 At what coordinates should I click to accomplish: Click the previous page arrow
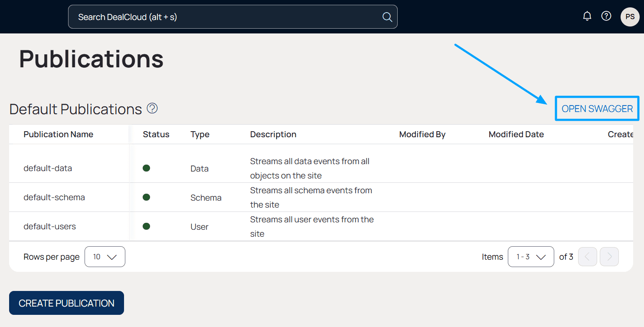(587, 257)
